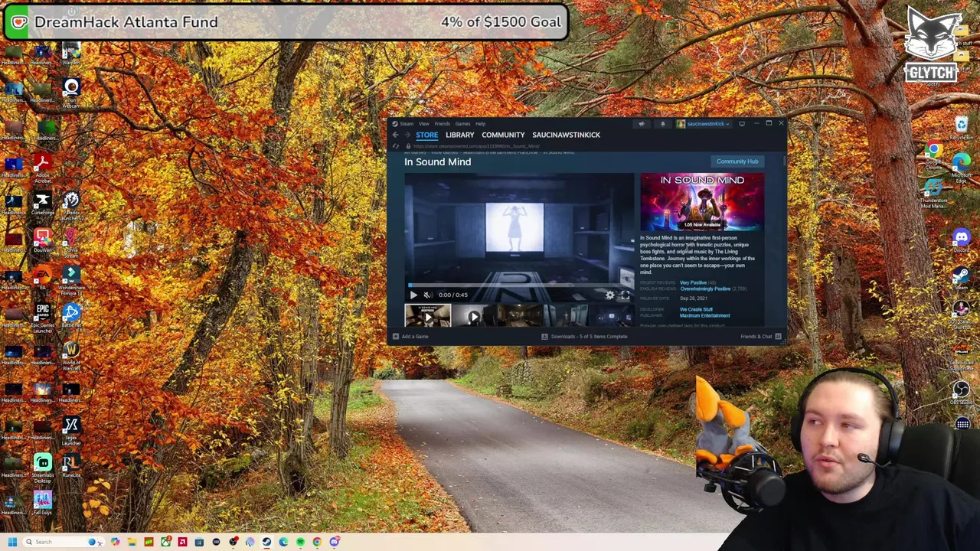
Task: Toggle trailer fullscreen mode
Action: [x=625, y=295]
